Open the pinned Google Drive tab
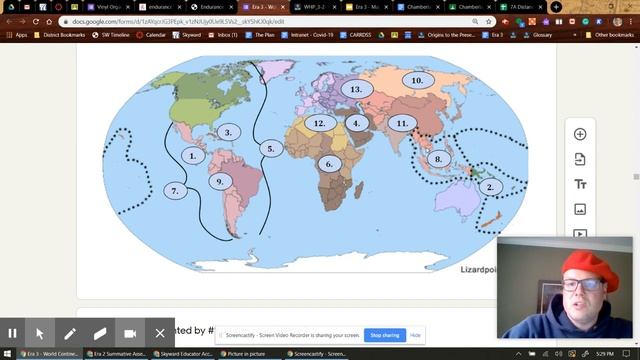640x360 pixels. pyautogui.click(x=11, y=7)
